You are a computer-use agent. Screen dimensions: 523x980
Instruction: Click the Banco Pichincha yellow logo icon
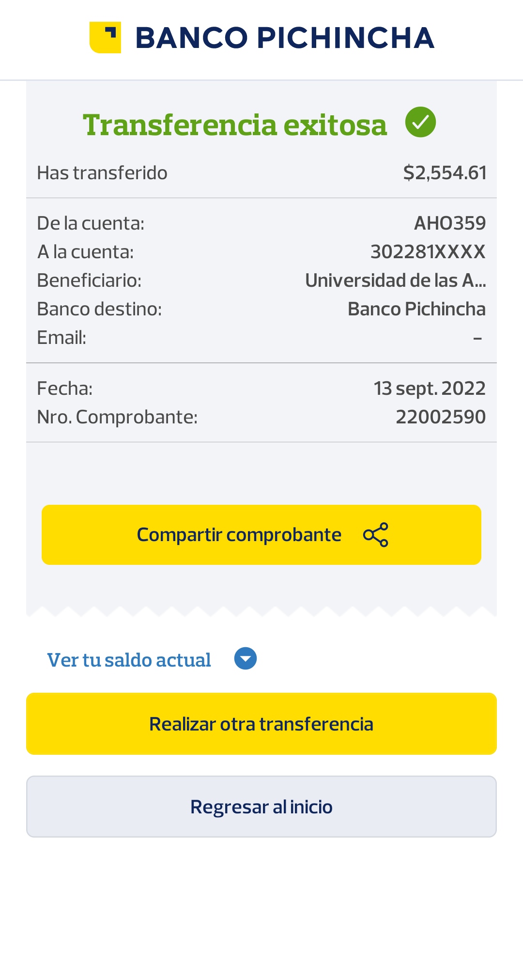click(x=105, y=37)
